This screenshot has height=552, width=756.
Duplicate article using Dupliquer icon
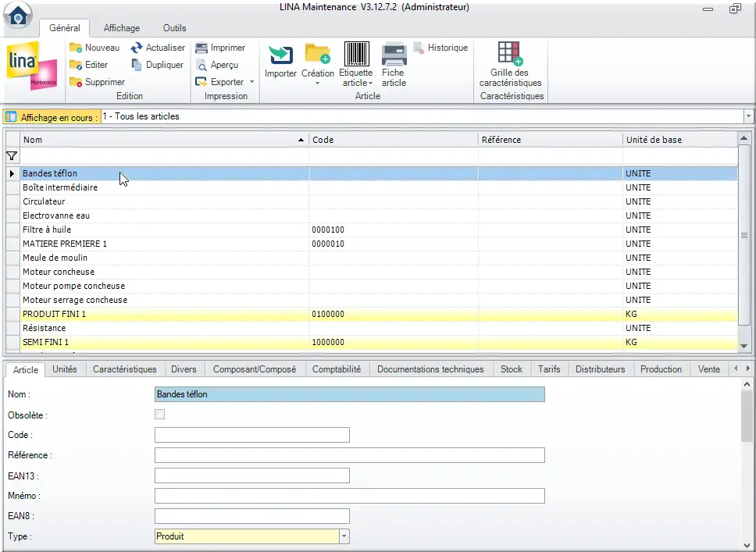point(137,66)
